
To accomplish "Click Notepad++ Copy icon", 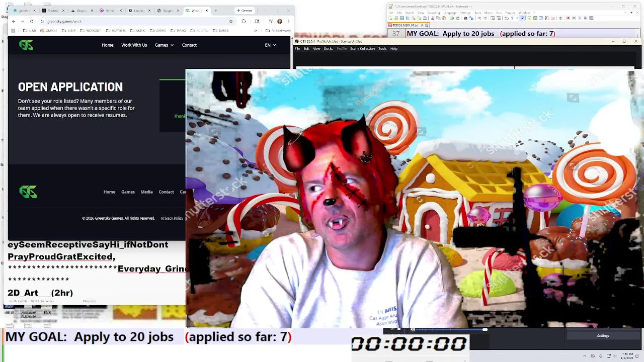I will pyautogui.click(x=438, y=18).
